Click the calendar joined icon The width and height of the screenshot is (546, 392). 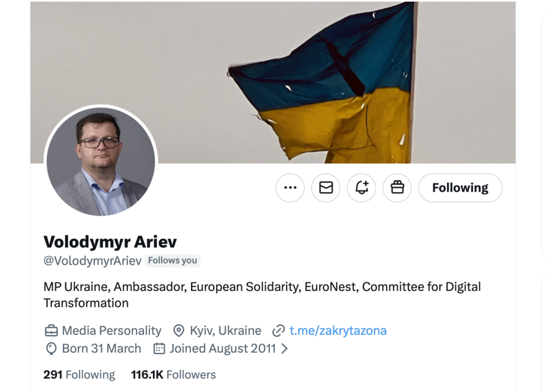coord(159,348)
